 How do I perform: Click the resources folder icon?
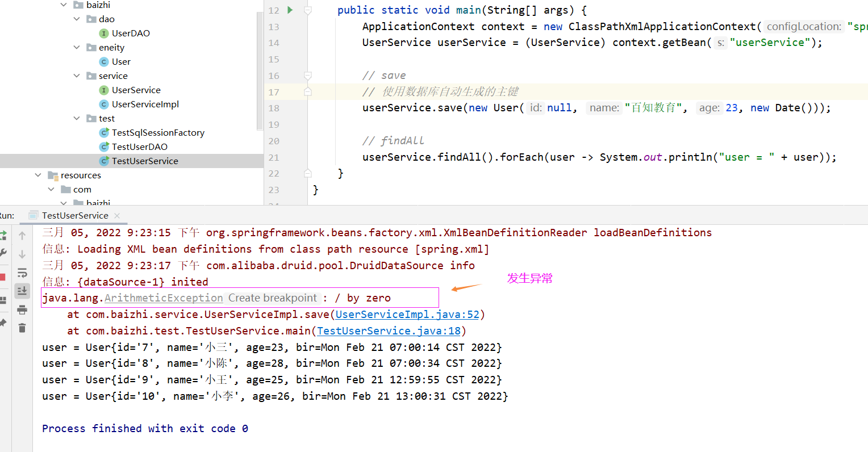(53, 175)
